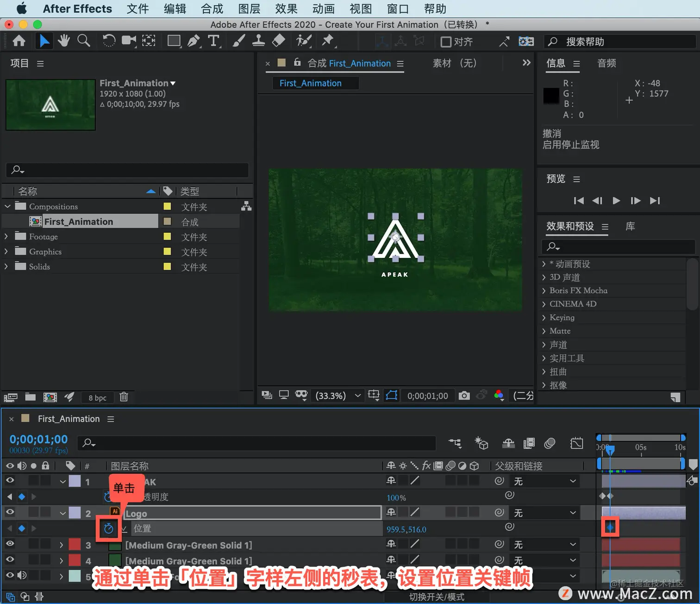The image size is (700, 604).
Task: Select the Brush tool
Action: (x=238, y=41)
